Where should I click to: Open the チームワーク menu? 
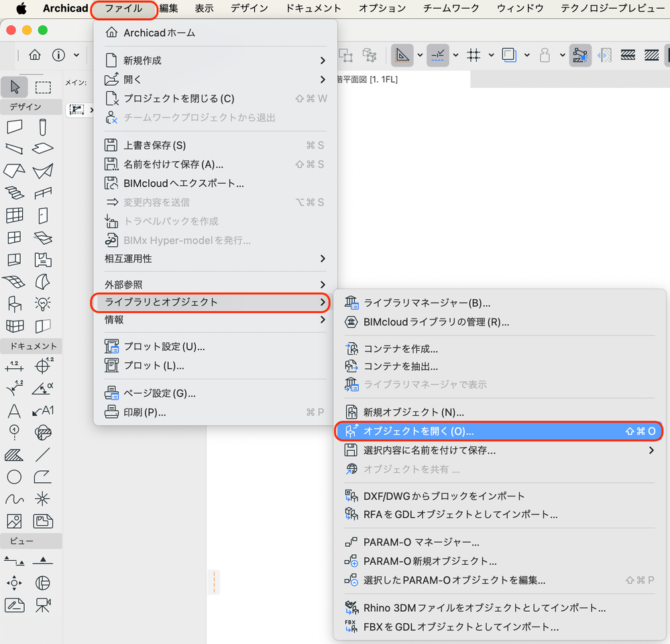point(451,9)
